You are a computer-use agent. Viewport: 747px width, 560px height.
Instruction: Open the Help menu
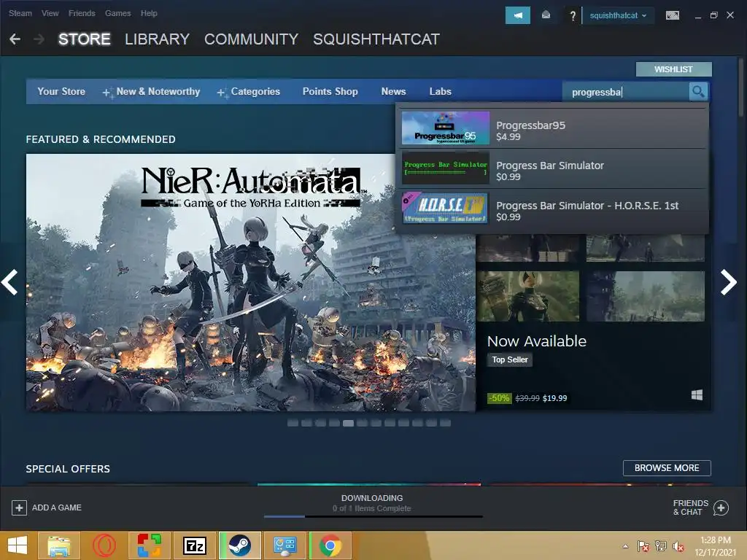point(149,13)
